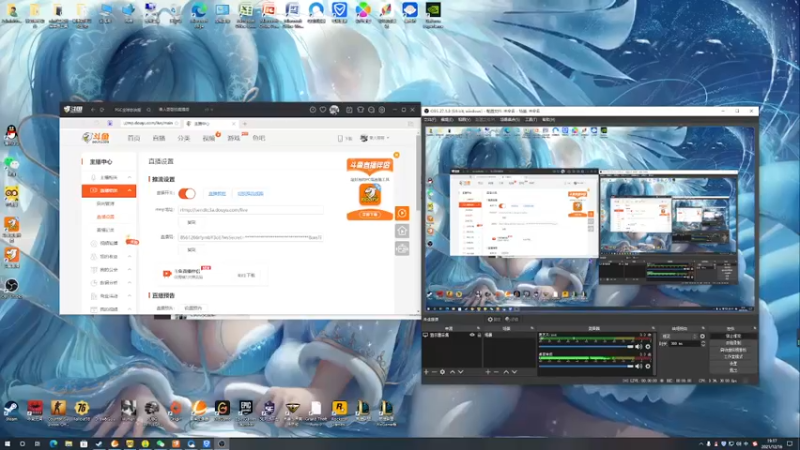800x450 pixels.
Task: Click orange play floating button on Douyu page
Action: [402, 213]
